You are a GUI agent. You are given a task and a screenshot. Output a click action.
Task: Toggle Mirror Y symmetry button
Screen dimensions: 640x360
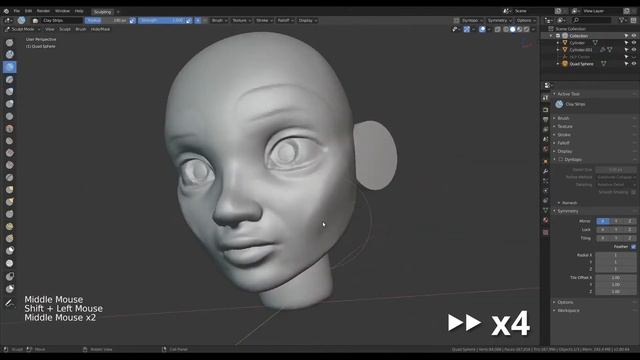616,221
